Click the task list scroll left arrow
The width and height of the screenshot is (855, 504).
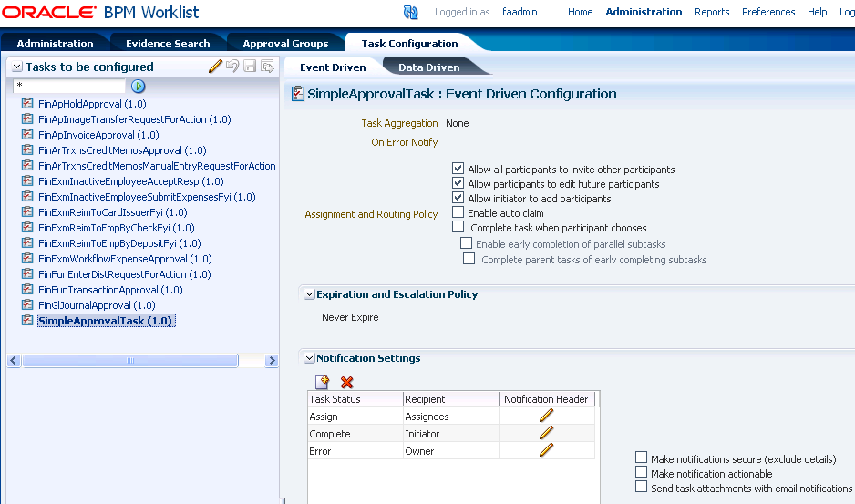tap(15, 361)
